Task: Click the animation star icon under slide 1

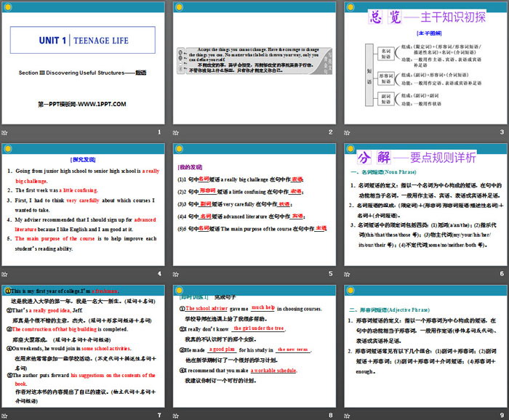Action: [x=6, y=132]
